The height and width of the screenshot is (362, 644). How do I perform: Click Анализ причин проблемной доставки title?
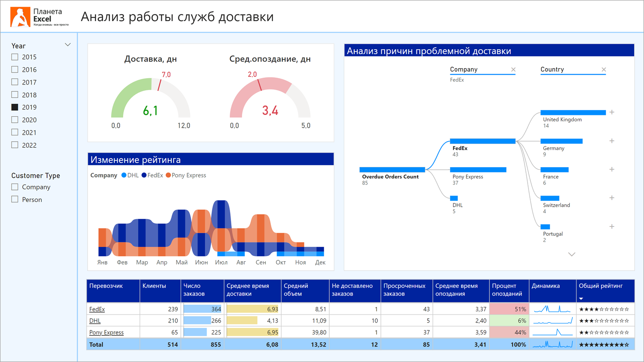point(429,51)
